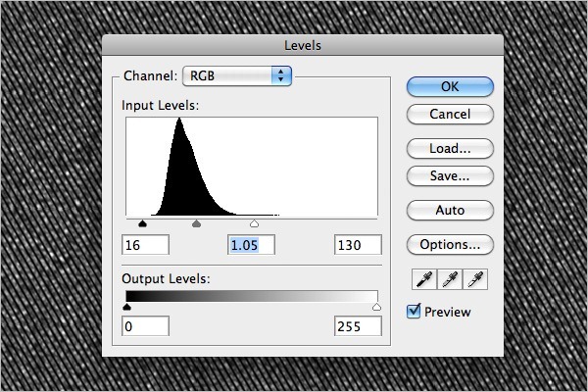Screen dimensions: 588x392
Task: Click the Cancel button
Action: point(450,114)
